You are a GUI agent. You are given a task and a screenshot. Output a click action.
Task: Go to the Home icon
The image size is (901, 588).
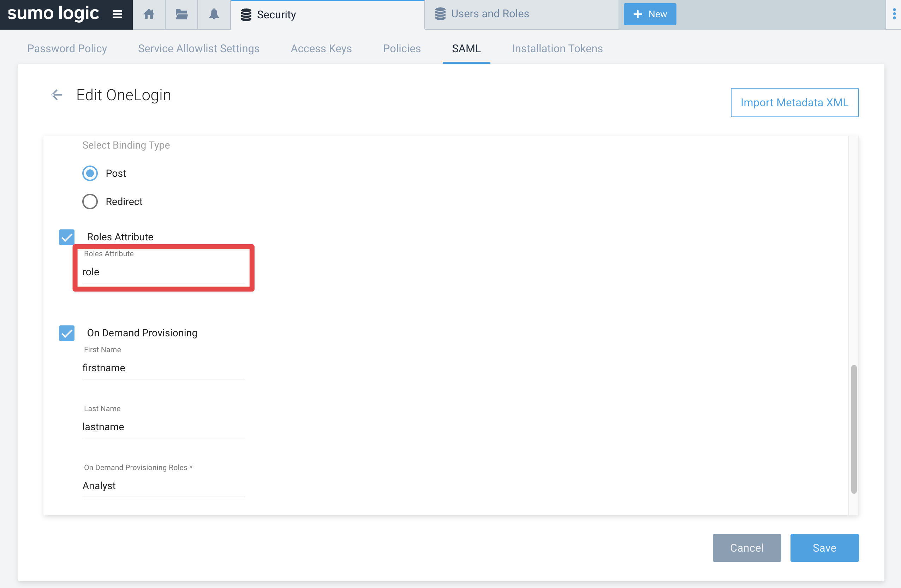click(x=149, y=14)
